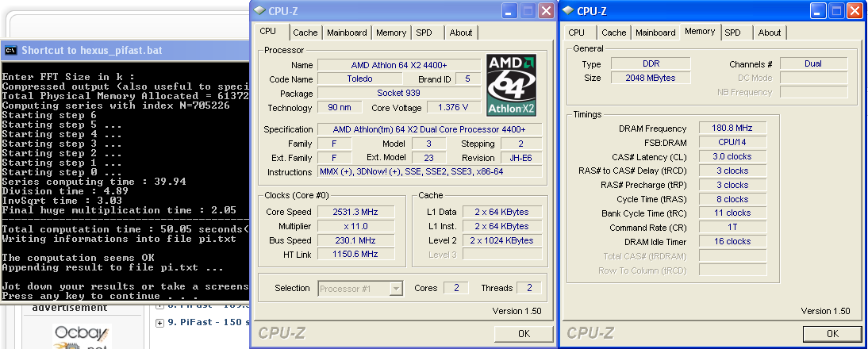
Task: Minimize the right CPU-Z window
Action: coord(819,10)
